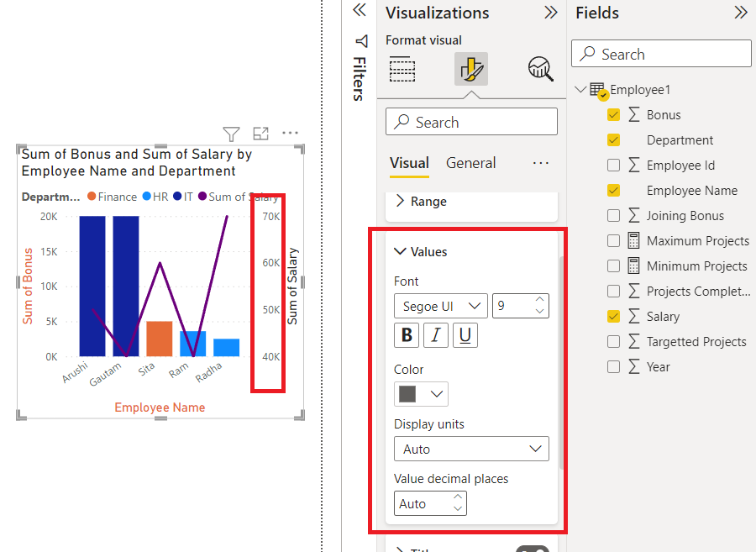
Task: Click the Fields pane search box
Action: [661, 54]
